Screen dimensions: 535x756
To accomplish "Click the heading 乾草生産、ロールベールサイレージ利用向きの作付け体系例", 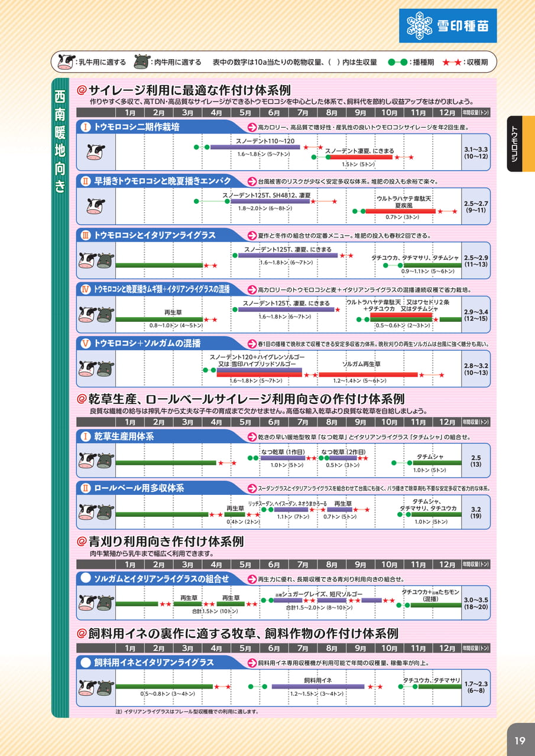I will (x=247, y=399).
